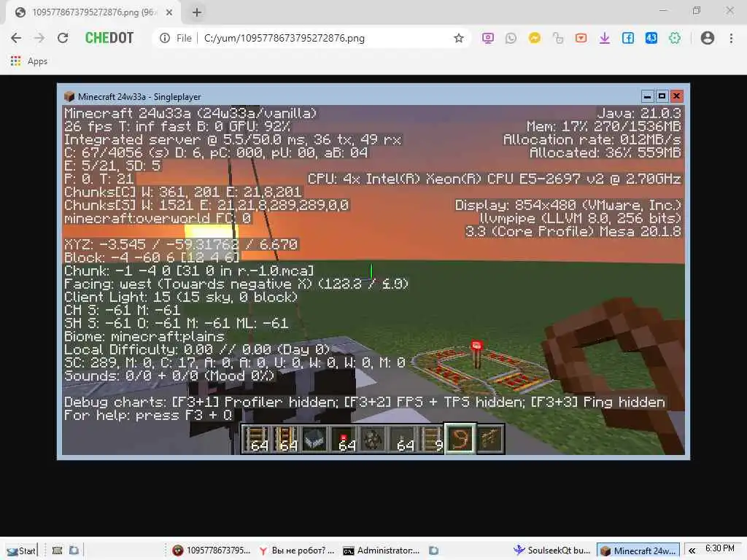This screenshot has width=747, height=560.
Task: Open the browser profile avatar
Action: point(708,38)
